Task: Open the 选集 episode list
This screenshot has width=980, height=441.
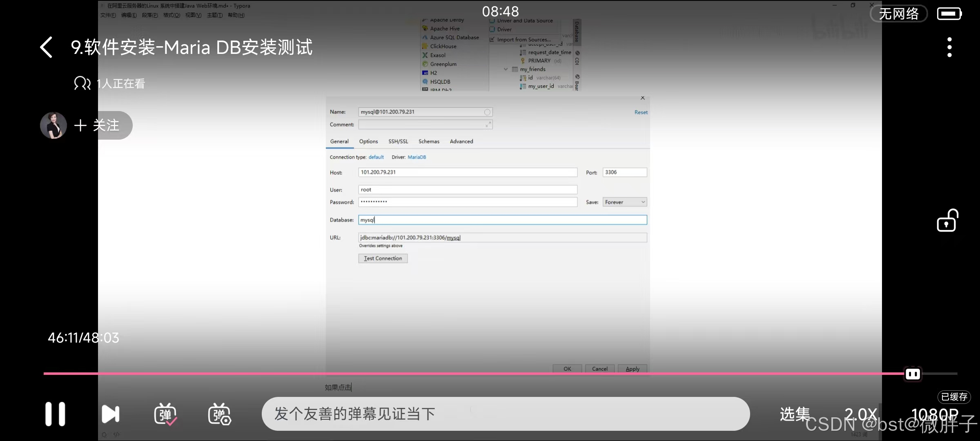Action: click(x=794, y=414)
